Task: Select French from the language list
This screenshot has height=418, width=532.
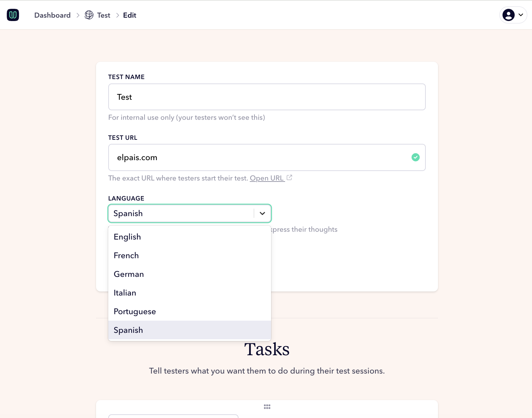Action: [190, 255]
